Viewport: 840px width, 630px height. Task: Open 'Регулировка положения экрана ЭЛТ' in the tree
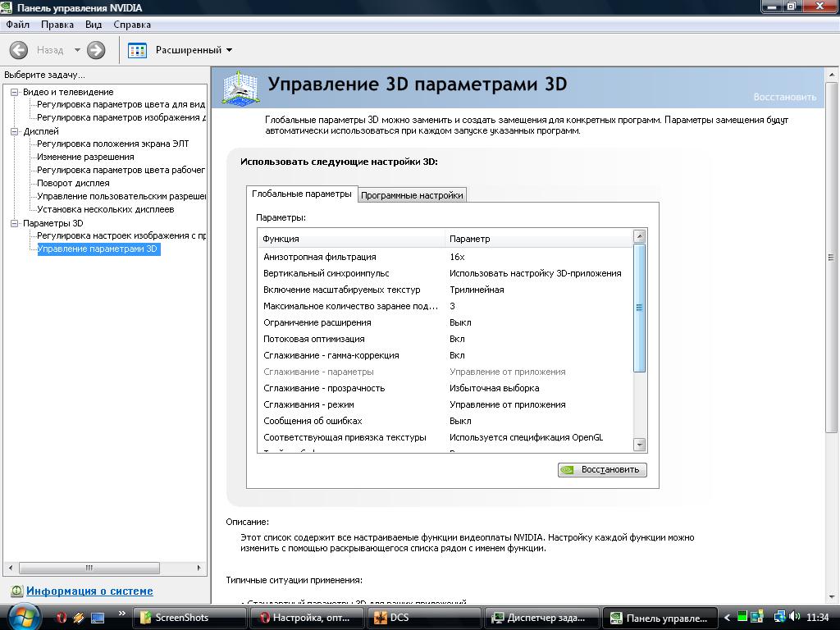(113, 144)
